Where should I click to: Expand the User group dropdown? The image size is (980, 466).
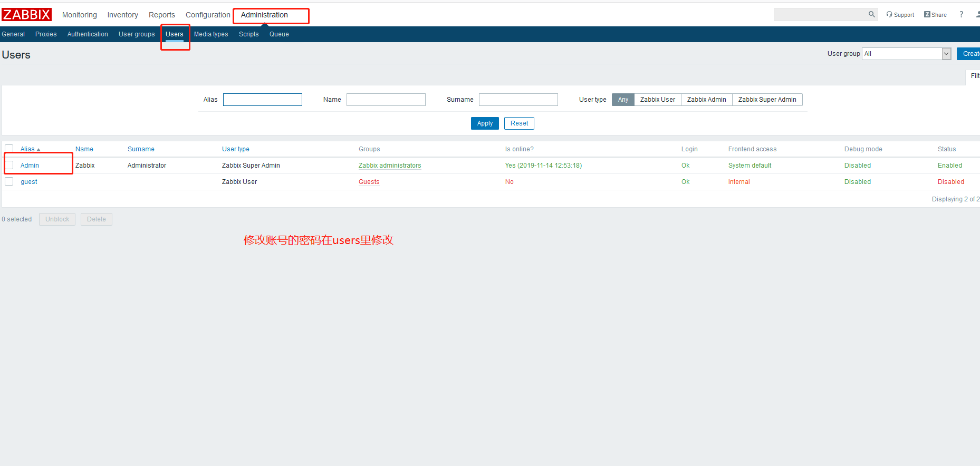907,54
